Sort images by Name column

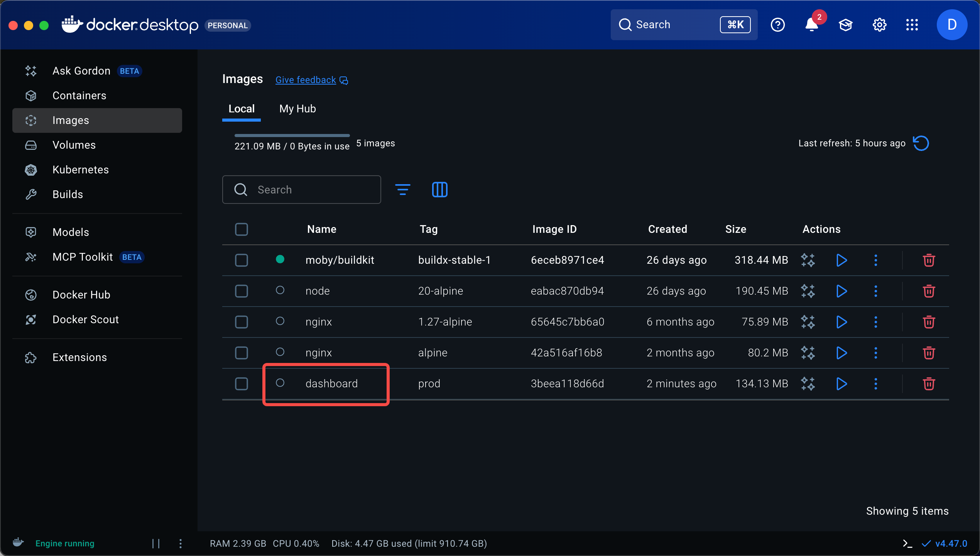pyautogui.click(x=322, y=229)
